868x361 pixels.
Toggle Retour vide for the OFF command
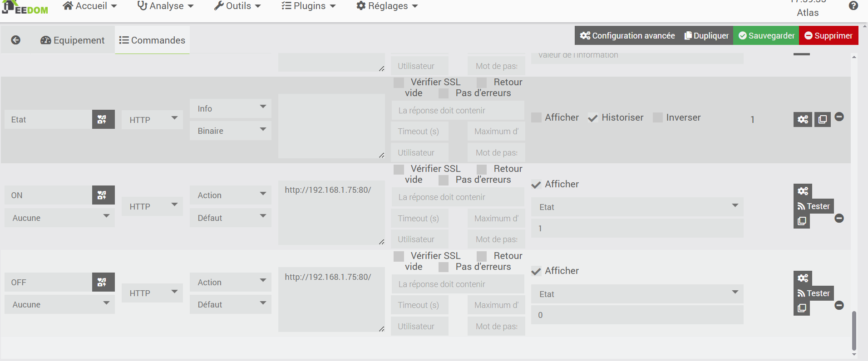pos(482,256)
